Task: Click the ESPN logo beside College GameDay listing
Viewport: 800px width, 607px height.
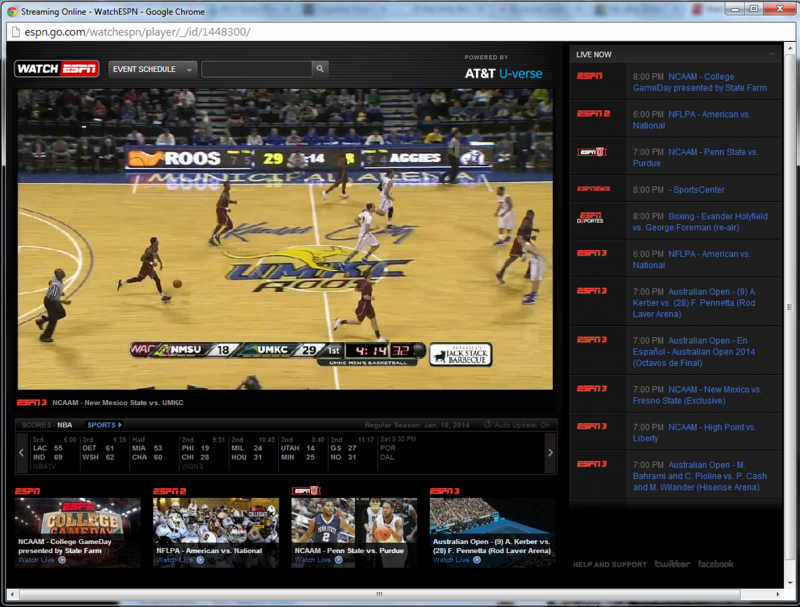Action: pos(590,76)
